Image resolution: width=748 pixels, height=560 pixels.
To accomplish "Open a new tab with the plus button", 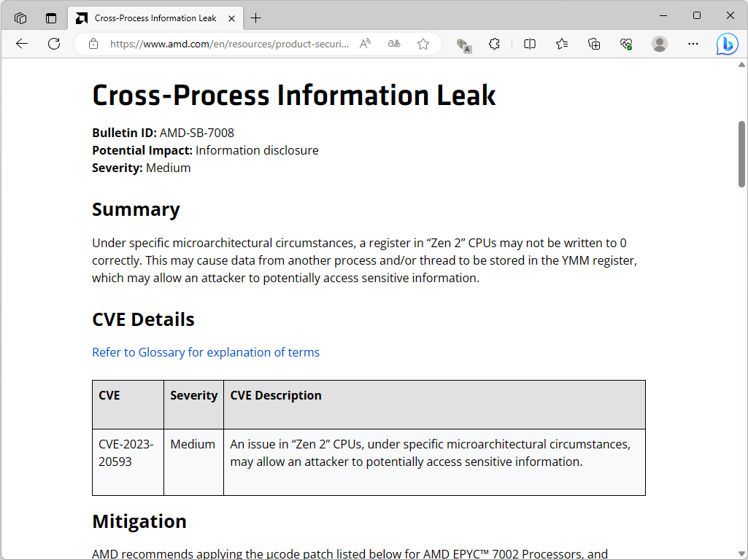I will click(x=255, y=18).
